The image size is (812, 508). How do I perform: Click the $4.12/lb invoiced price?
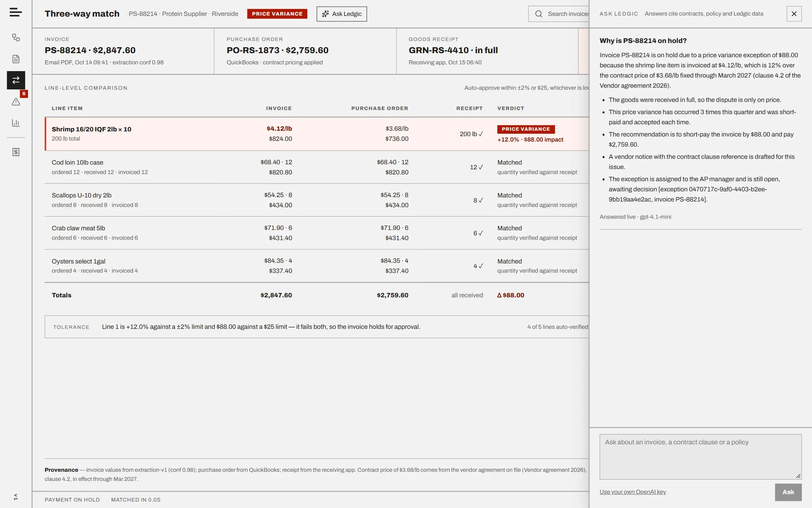point(279,129)
